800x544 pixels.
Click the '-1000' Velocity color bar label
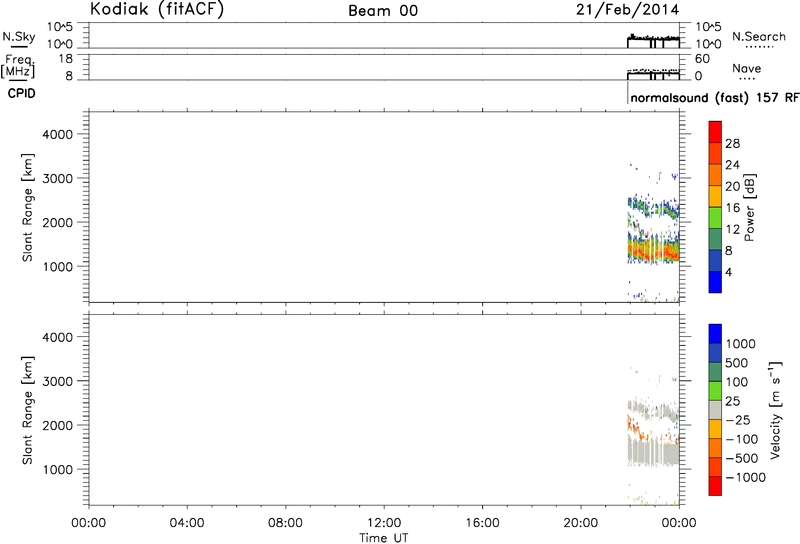pyautogui.click(x=745, y=478)
